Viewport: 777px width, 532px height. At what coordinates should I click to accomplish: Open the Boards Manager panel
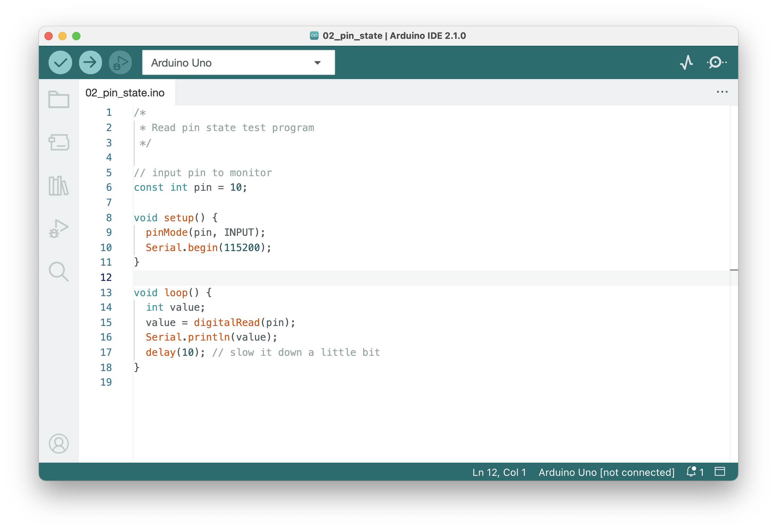59,142
